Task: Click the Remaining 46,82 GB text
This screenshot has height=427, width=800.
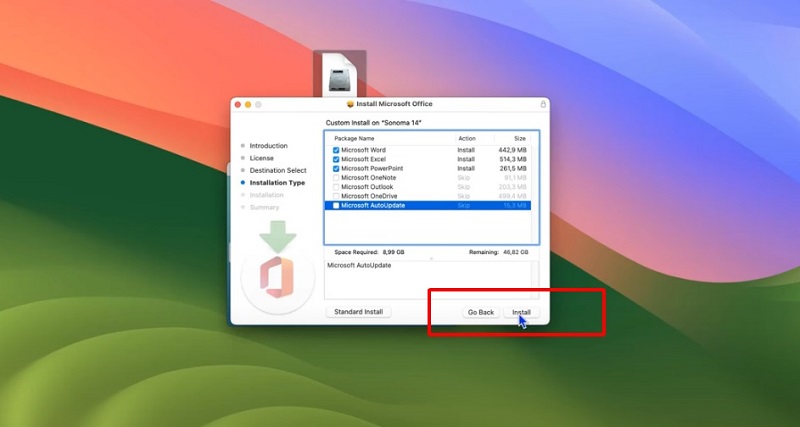Action: click(x=498, y=252)
